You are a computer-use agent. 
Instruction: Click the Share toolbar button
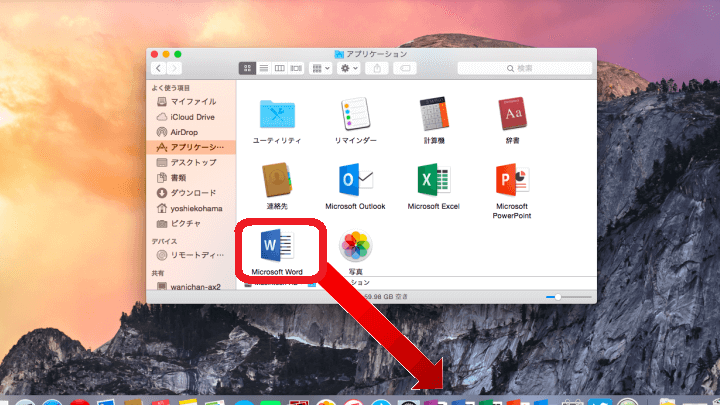(377, 68)
